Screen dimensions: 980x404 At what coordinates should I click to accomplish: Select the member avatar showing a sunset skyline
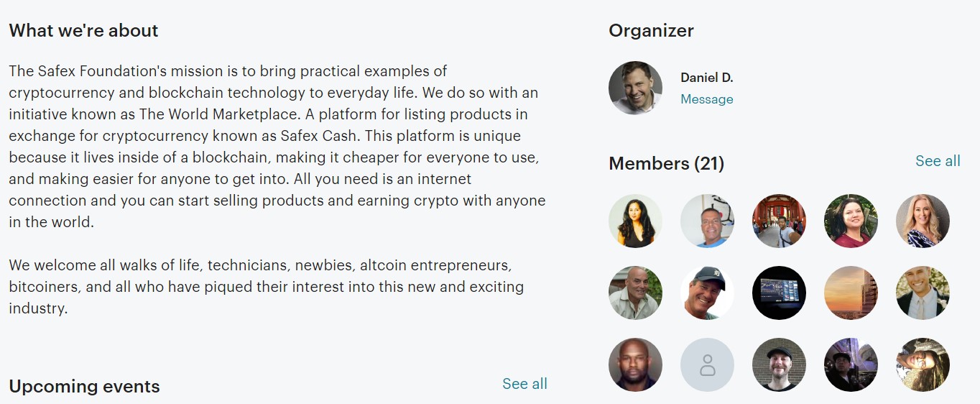pos(851,293)
